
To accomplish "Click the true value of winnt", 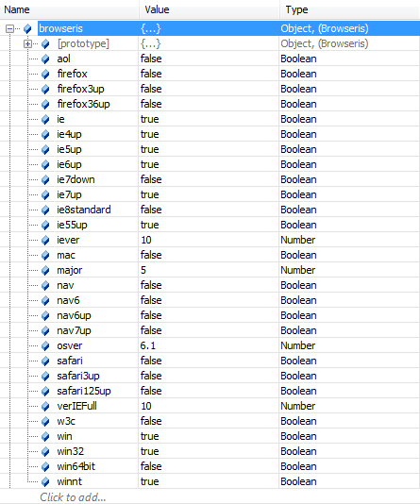I will [150, 481].
